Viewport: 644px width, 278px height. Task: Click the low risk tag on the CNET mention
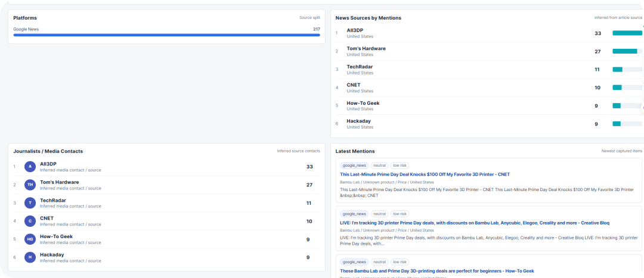pyautogui.click(x=400, y=165)
